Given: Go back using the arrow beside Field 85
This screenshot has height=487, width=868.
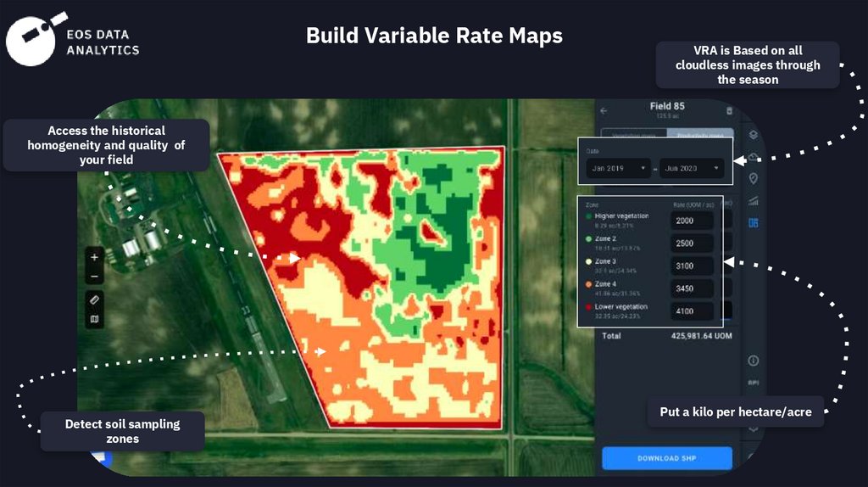Looking at the screenshot, I should [604, 111].
